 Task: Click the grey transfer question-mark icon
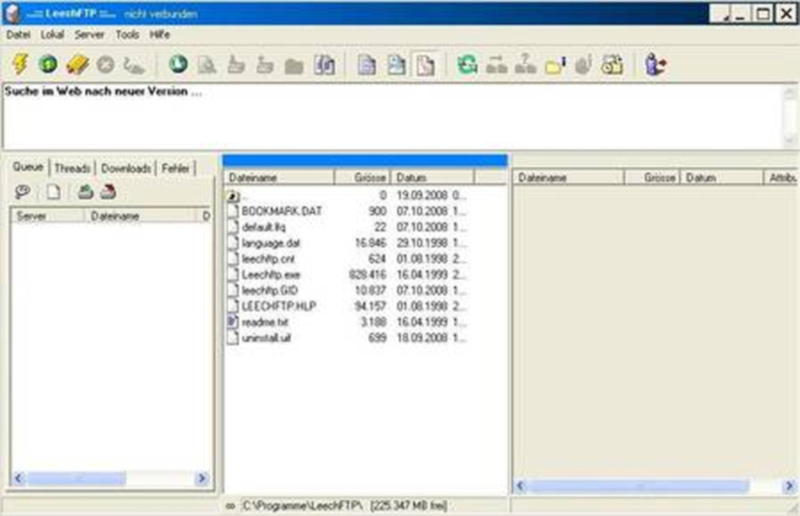526,65
